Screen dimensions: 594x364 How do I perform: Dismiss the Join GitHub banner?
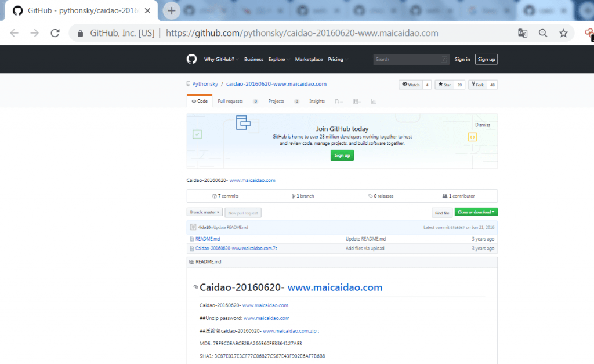tap(482, 125)
